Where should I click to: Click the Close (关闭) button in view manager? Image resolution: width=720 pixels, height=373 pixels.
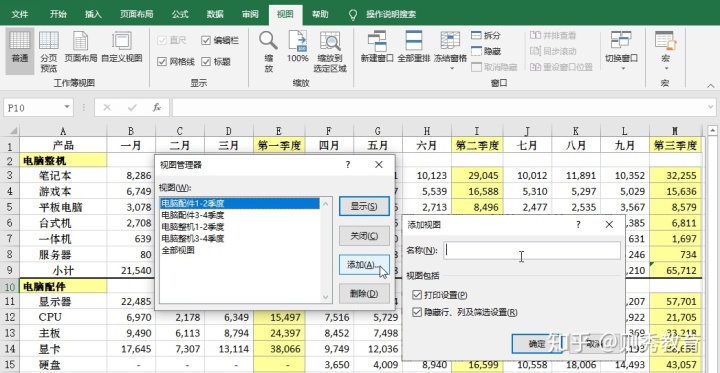(364, 236)
